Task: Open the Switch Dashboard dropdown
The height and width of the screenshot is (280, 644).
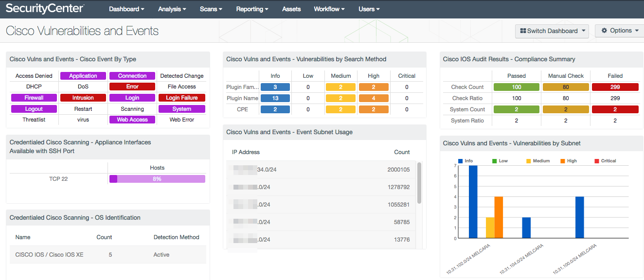Action: pyautogui.click(x=552, y=31)
